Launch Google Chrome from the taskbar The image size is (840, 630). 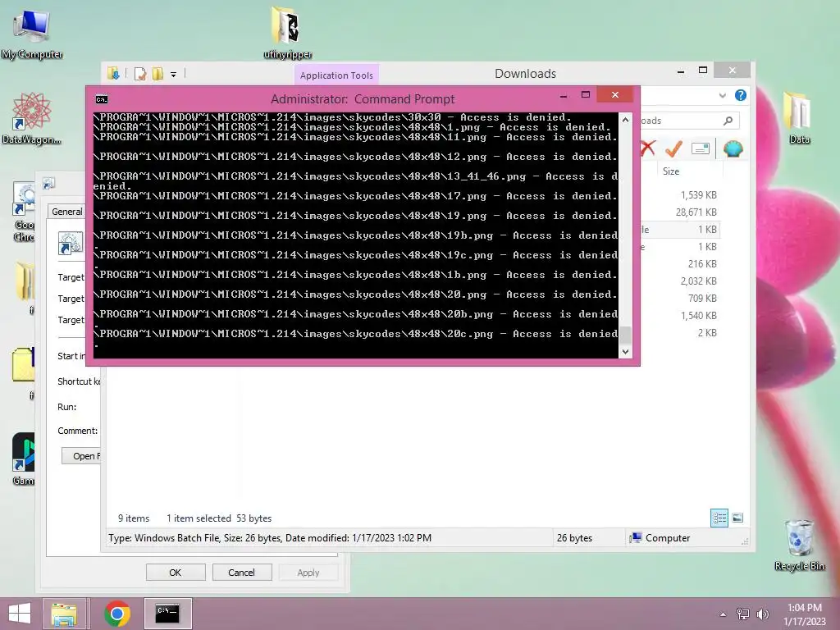(117, 614)
